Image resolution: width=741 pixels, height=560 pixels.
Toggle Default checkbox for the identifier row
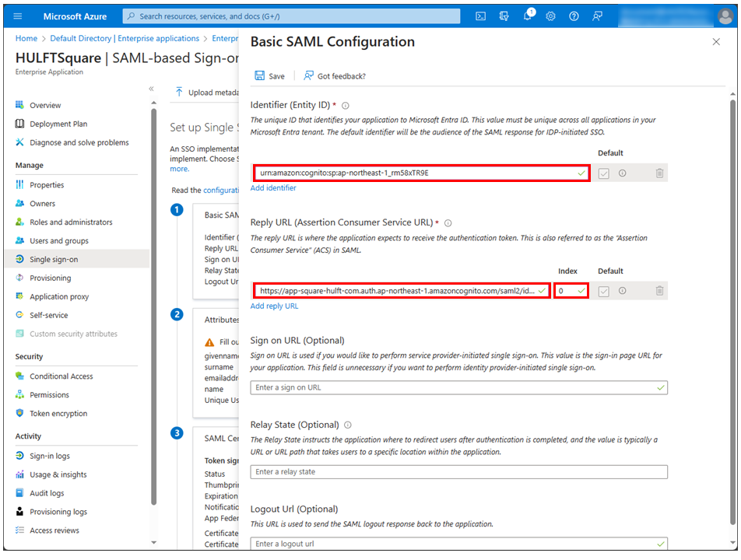coord(603,173)
